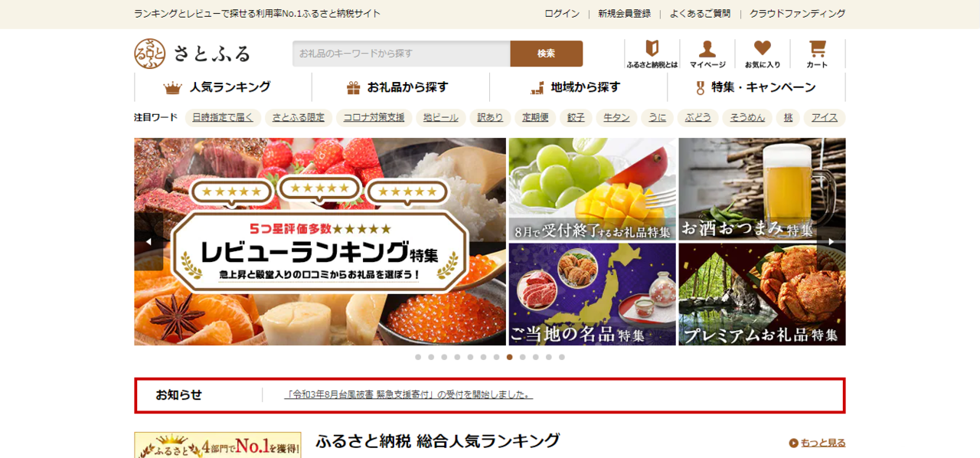Screen dimensions: 980x458
Task: Focus the お礼品 keyword search field
Action: tap(401, 54)
